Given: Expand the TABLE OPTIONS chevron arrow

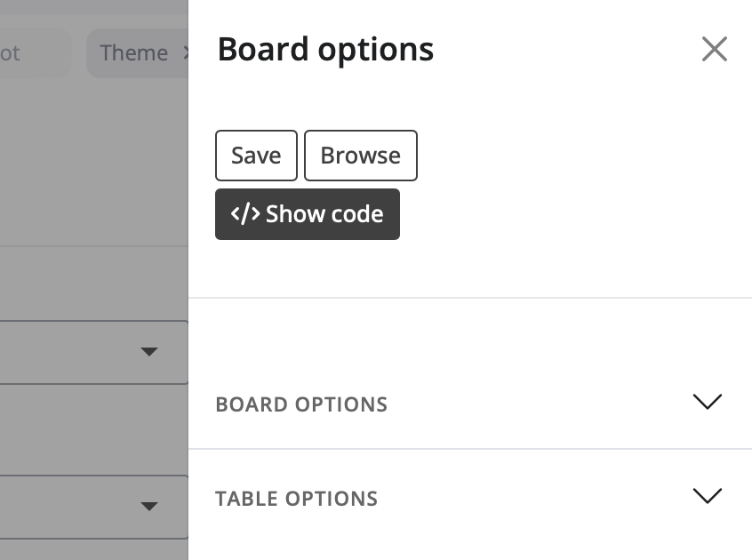Looking at the screenshot, I should 707,496.
